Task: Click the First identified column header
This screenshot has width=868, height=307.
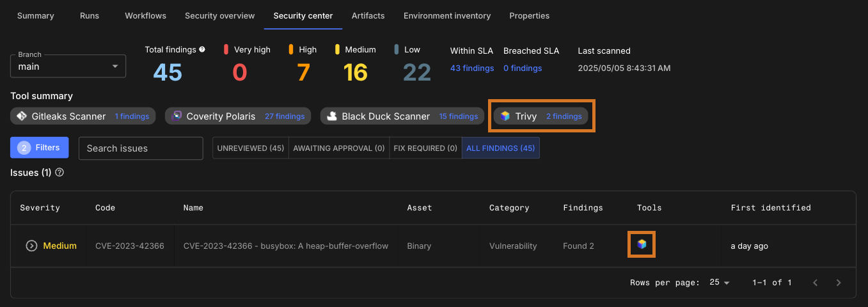Action: pos(771,207)
